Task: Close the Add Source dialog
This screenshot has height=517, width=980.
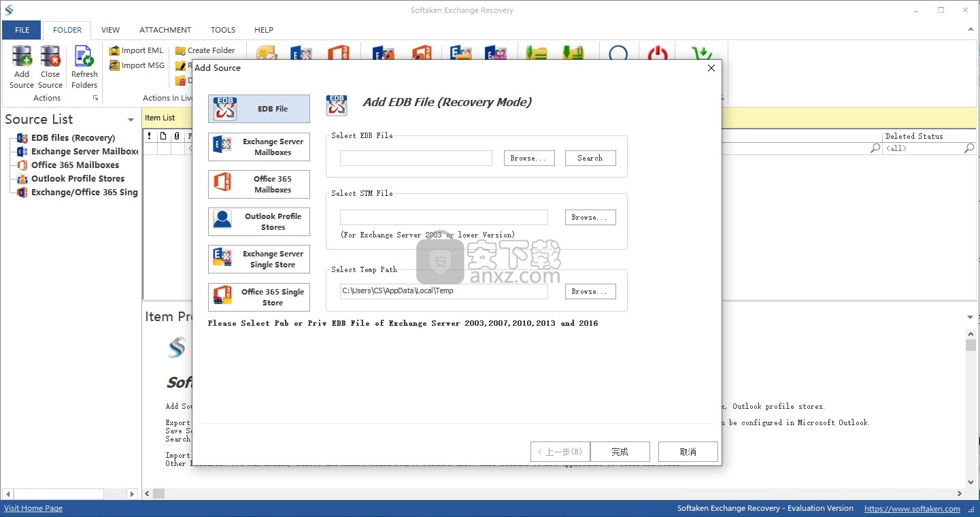Action: (x=711, y=68)
